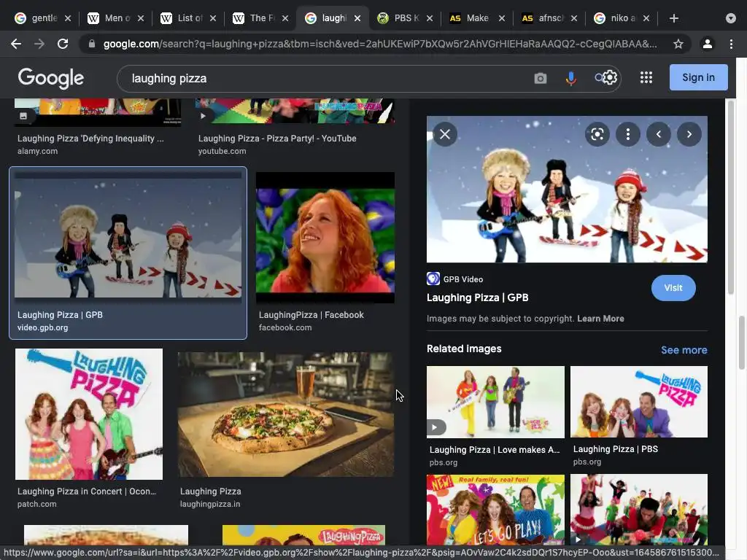Click the 'Defying Inequality' alamy.com result title

coord(90,139)
